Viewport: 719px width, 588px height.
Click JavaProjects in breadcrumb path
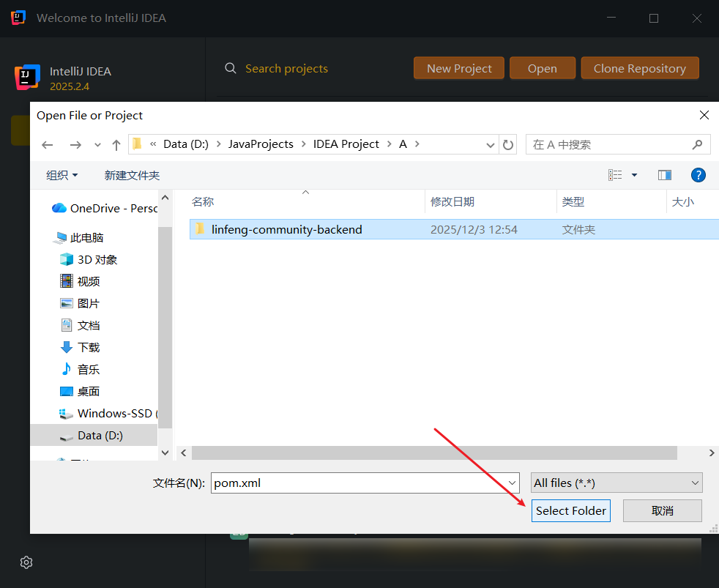(x=261, y=144)
